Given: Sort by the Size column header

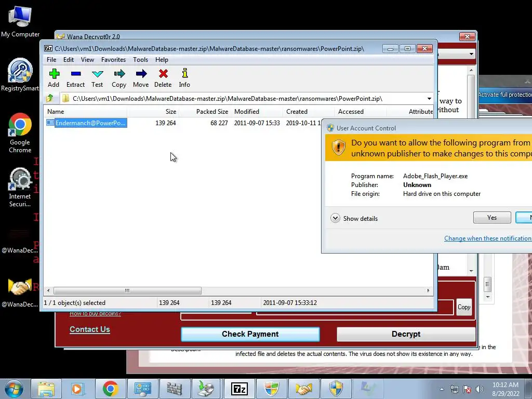Looking at the screenshot, I should tap(153, 112).
